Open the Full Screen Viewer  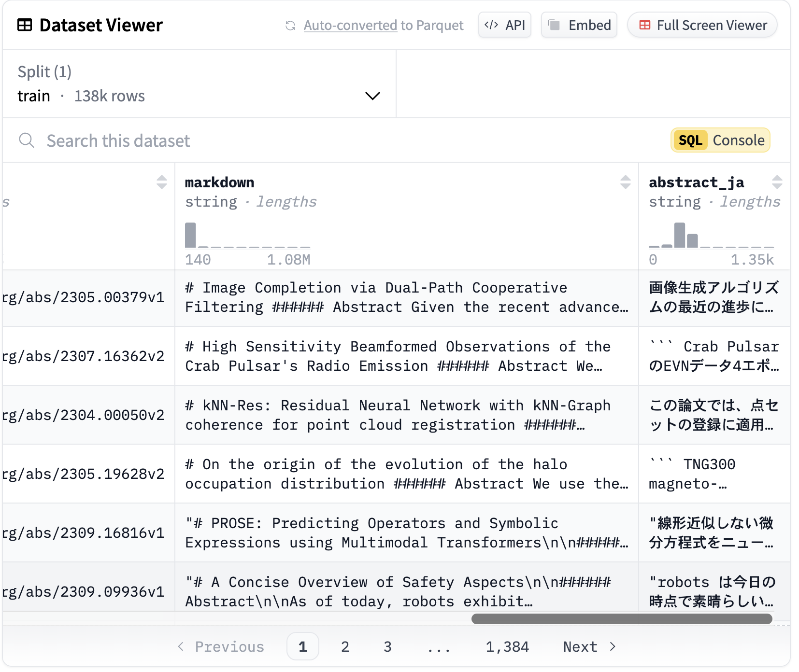point(702,25)
